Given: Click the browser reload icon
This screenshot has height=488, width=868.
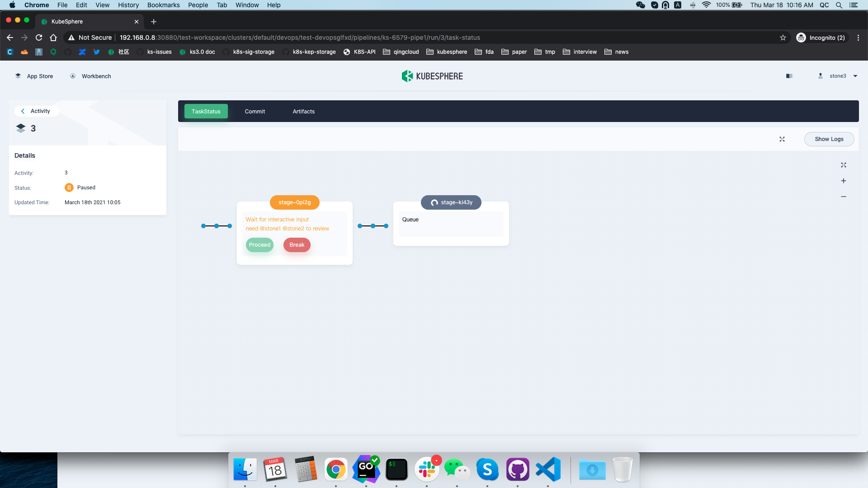Looking at the screenshot, I should [x=39, y=38].
